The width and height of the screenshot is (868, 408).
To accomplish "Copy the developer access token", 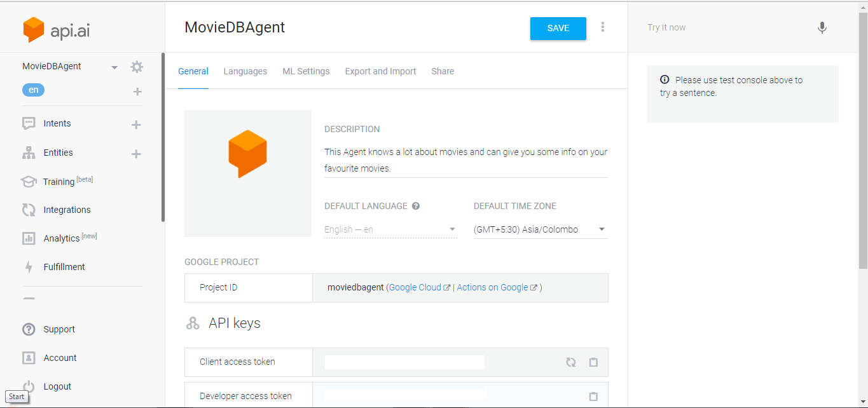I will 593,397.
